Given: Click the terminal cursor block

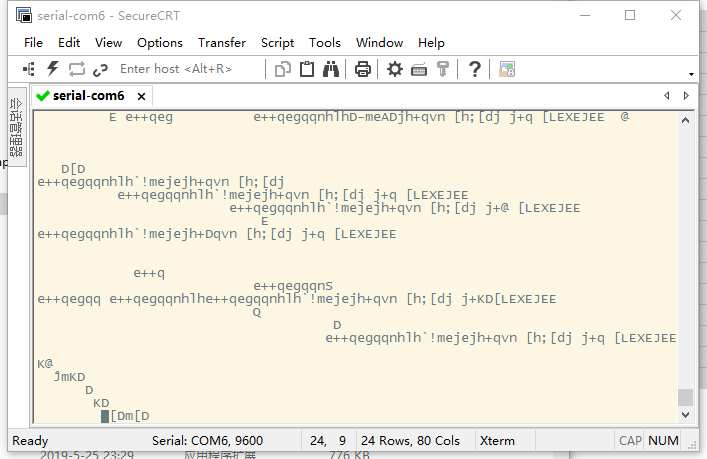Looking at the screenshot, I should click(105, 416).
